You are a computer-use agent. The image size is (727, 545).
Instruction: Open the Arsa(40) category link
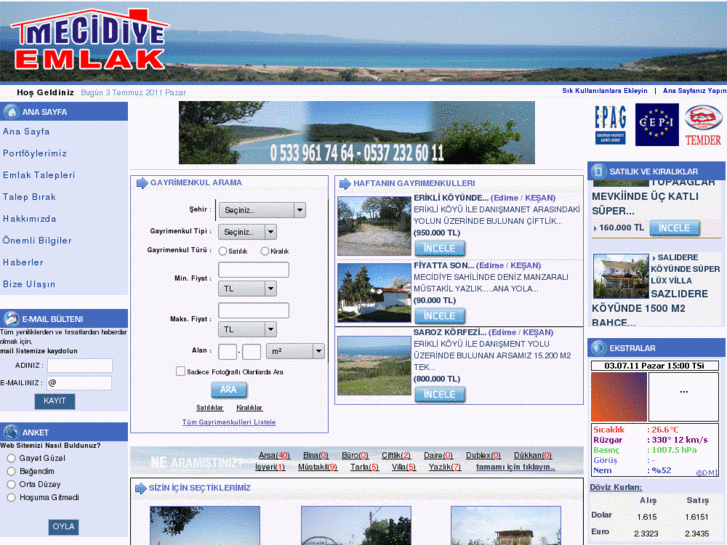tap(274, 455)
